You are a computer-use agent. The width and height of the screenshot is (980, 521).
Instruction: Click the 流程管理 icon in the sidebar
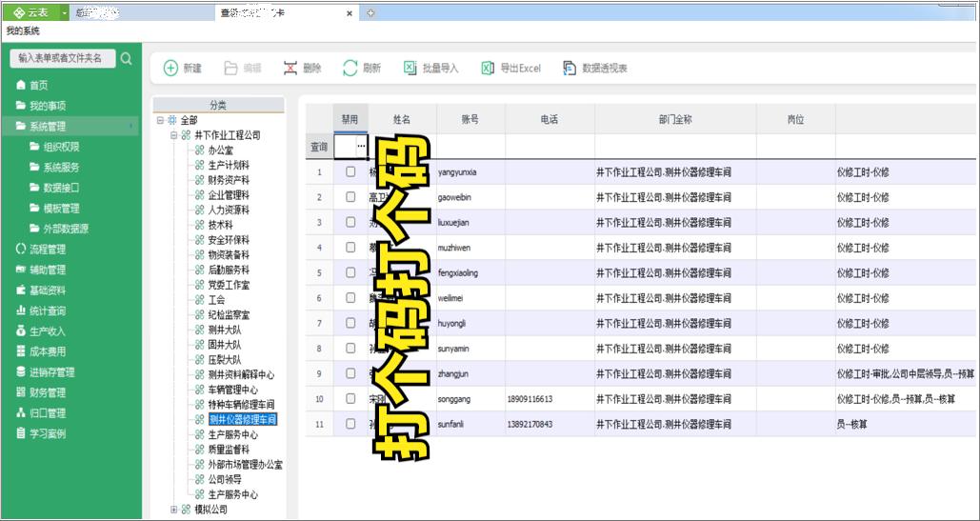click(x=21, y=250)
